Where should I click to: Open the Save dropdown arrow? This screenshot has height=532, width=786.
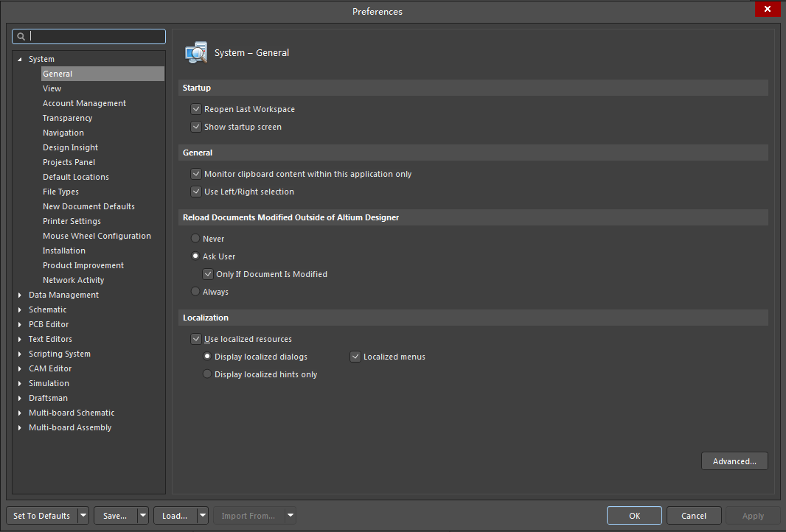tap(143, 516)
